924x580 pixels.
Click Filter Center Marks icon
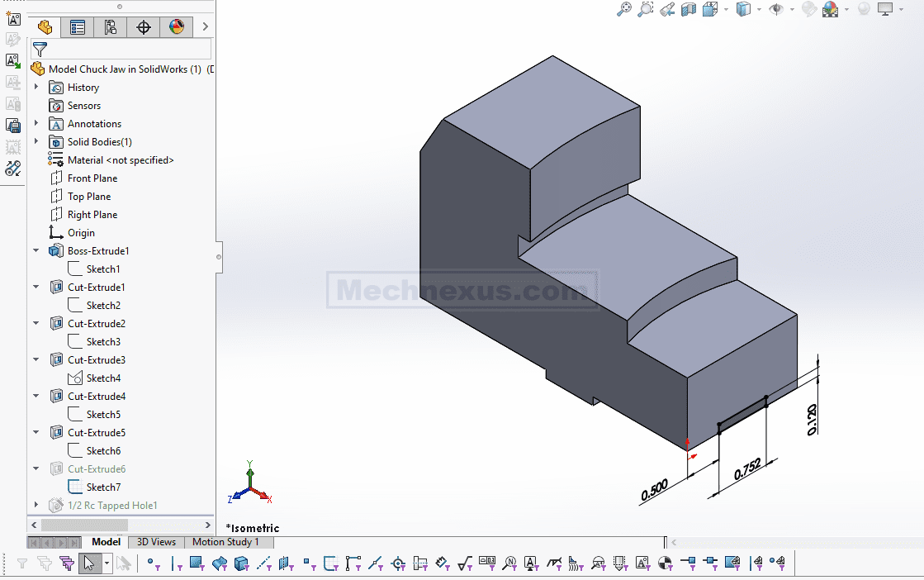point(398,564)
